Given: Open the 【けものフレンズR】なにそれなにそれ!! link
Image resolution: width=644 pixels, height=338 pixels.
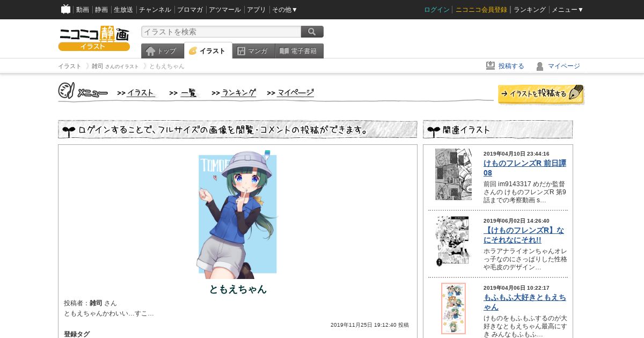Looking at the screenshot, I should (x=524, y=235).
